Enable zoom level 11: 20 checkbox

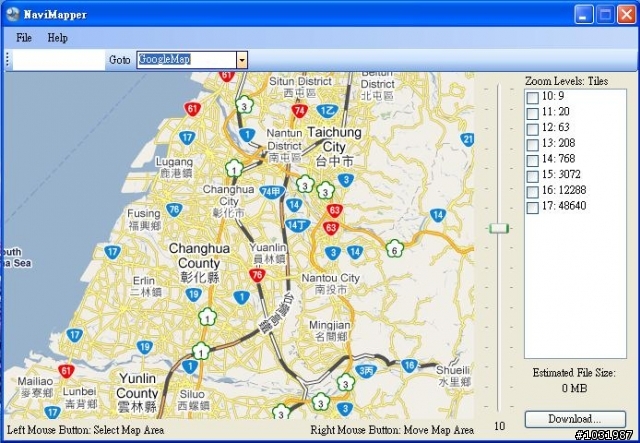pyautogui.click(x=533, y=113)
